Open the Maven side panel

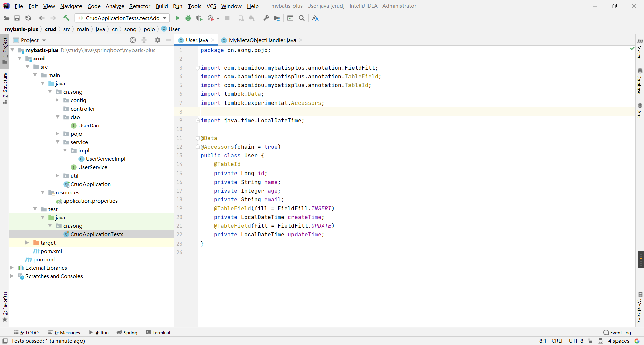[x=640, y=49]
